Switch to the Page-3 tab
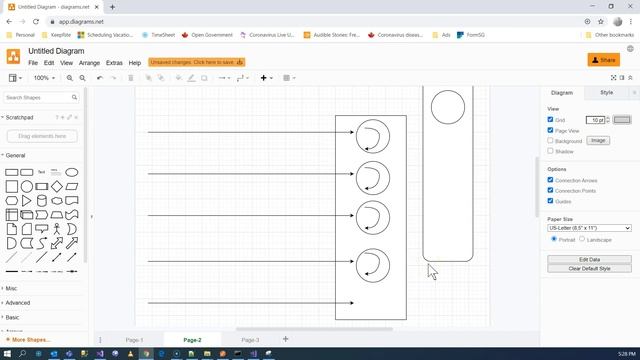 (x=250, y=340)
